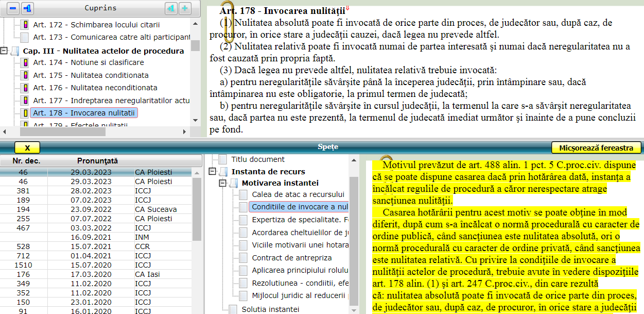Click the marker icon next to Art. 177

click(25, 101)
